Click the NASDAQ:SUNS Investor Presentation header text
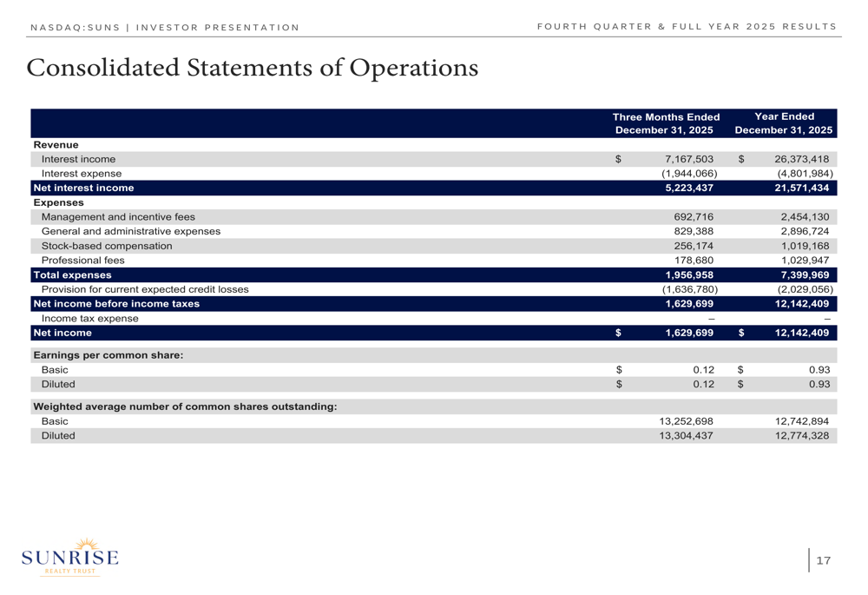Viewport: 868px width, 595px height. (x=164, y=27)
